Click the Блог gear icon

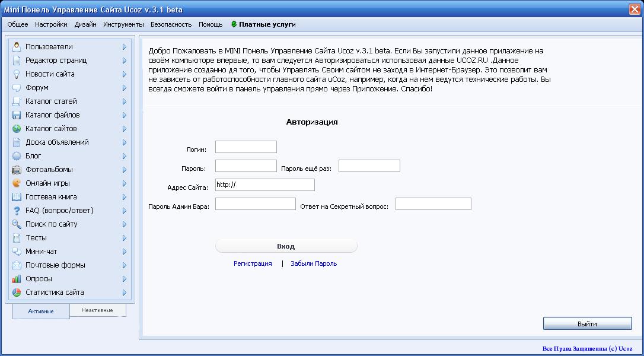pos(17,156)
